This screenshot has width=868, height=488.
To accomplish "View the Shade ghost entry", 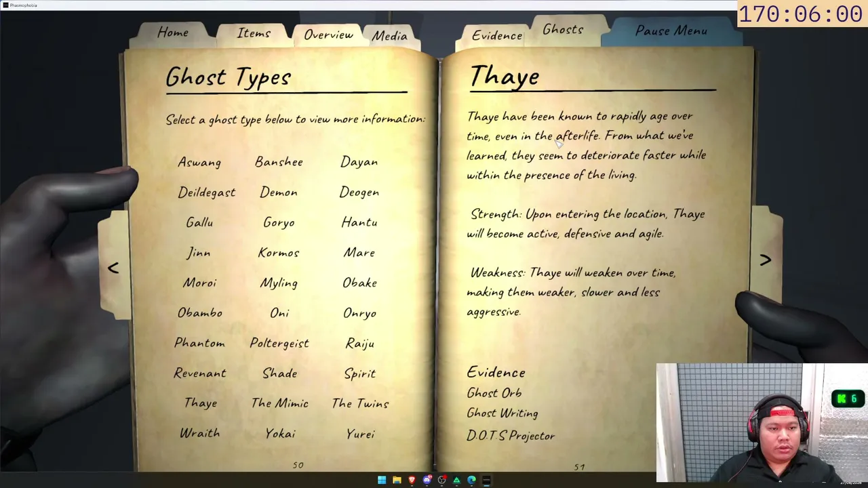I will coord(279,373).
